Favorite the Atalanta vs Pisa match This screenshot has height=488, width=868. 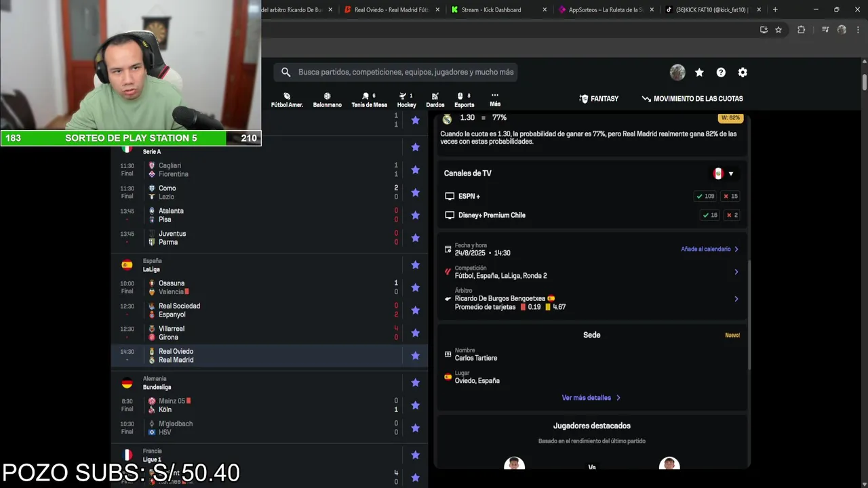tap(415, 215)
